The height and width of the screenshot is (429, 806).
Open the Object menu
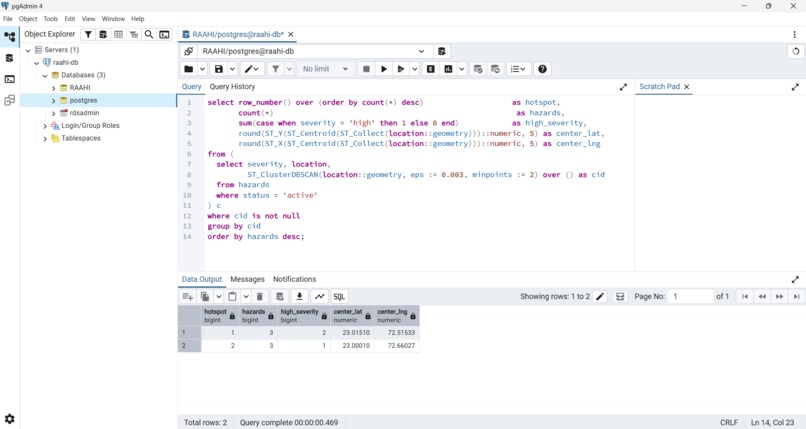click(28, 18)
